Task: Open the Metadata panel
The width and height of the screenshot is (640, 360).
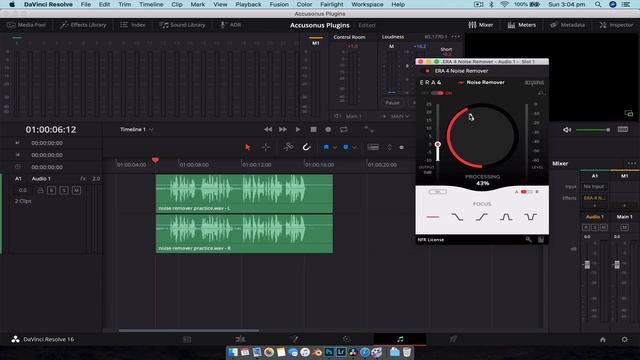Action: click(x=567, y=25)
